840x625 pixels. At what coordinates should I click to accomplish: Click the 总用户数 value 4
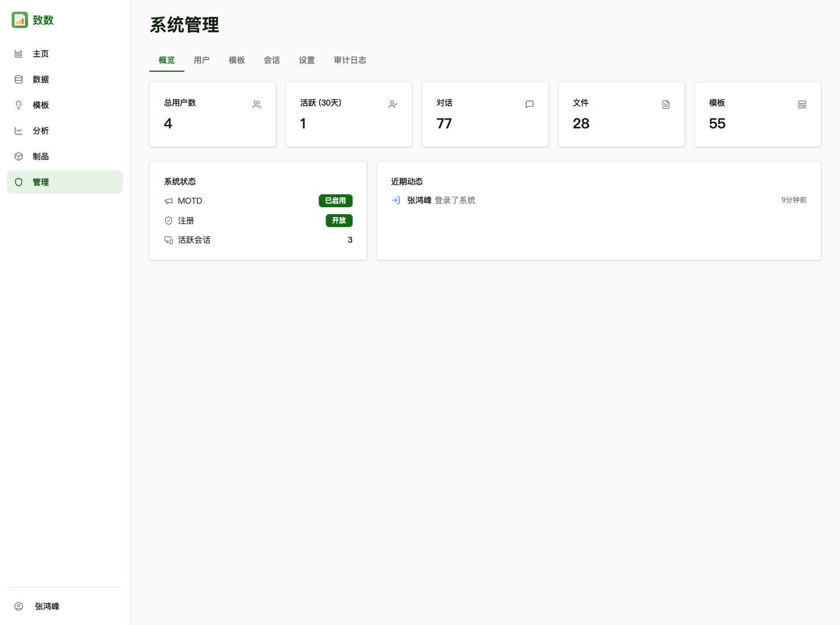tap(168, 124)
